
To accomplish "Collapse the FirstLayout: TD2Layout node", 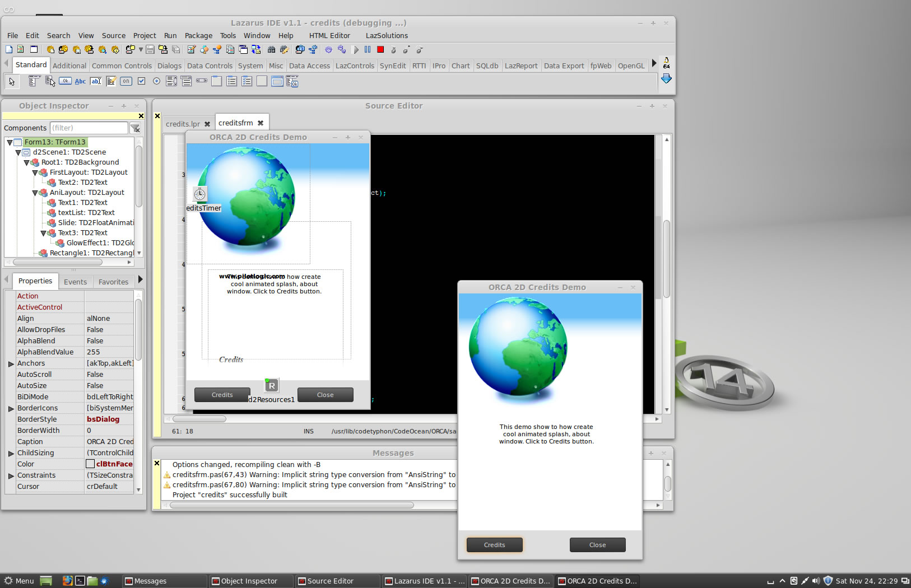I will [35, 173].
